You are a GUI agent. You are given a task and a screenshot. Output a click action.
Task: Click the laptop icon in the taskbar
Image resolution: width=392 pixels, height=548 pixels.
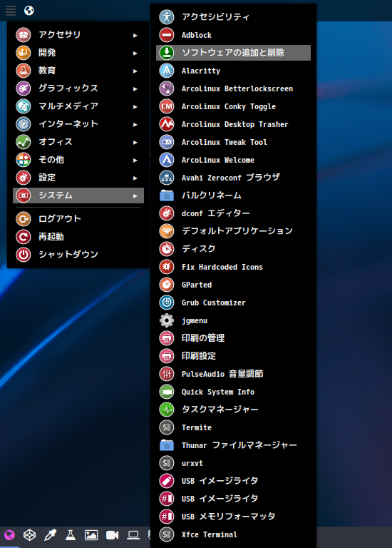tap(133, 535)
